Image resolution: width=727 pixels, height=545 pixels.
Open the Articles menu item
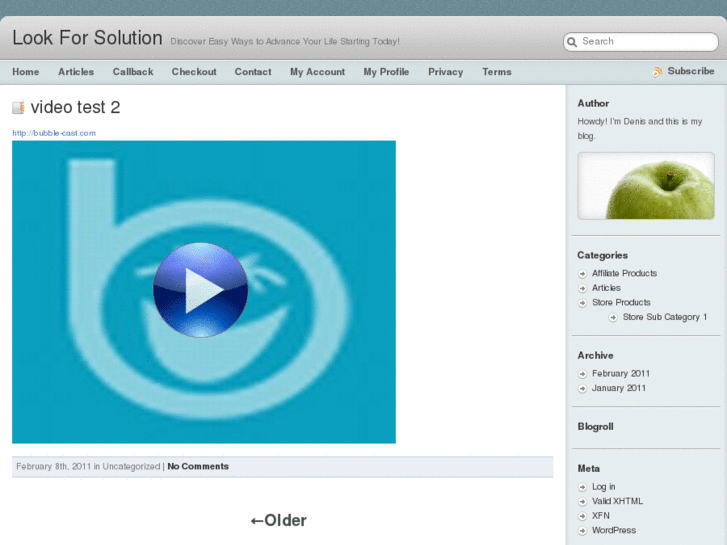[76, 72]
